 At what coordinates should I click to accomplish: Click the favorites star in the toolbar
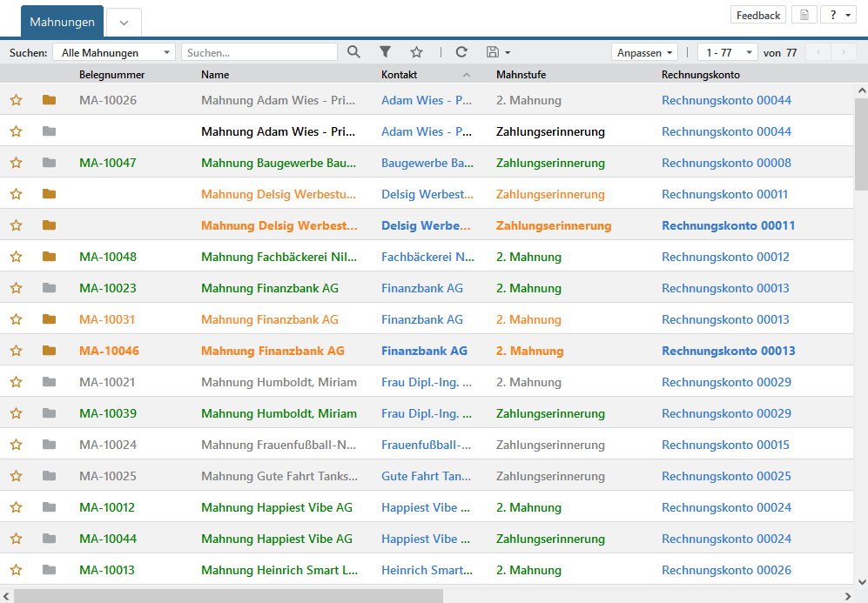coord(416,52)
